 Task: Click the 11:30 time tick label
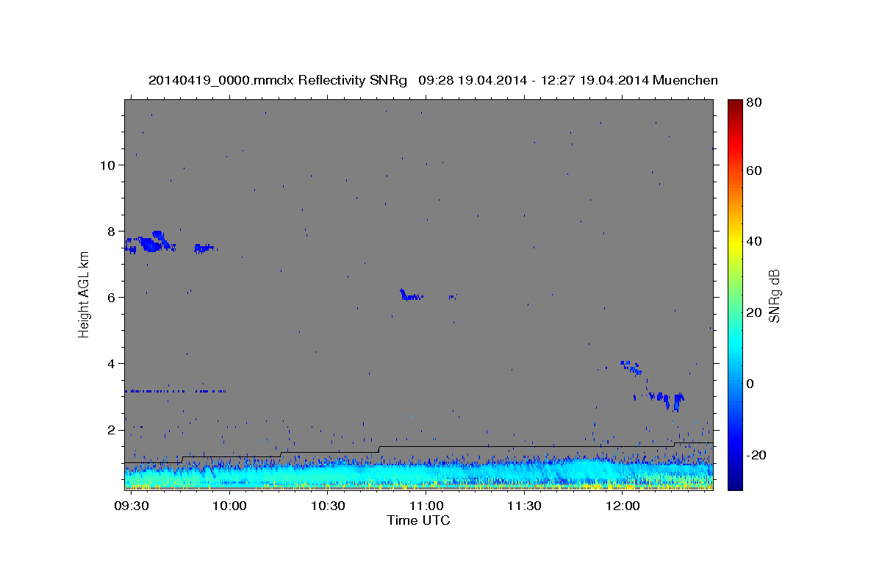(x=524, y=506)
